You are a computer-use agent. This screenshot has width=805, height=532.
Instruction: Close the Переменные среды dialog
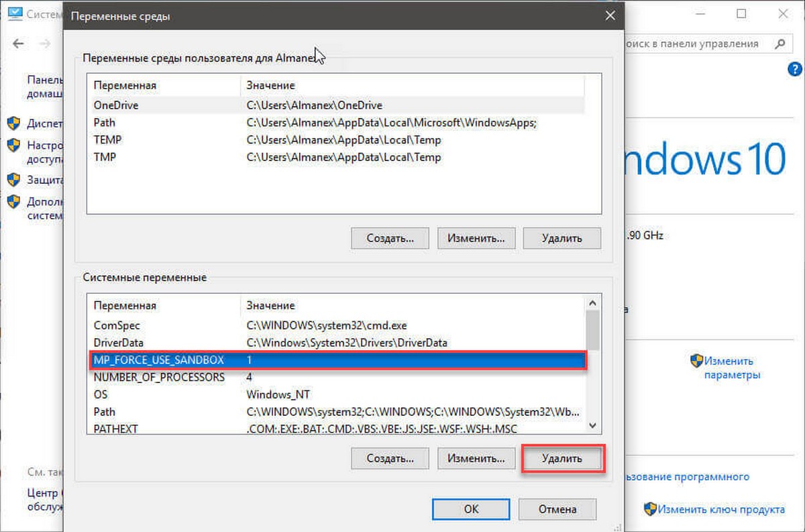(609, 15)
